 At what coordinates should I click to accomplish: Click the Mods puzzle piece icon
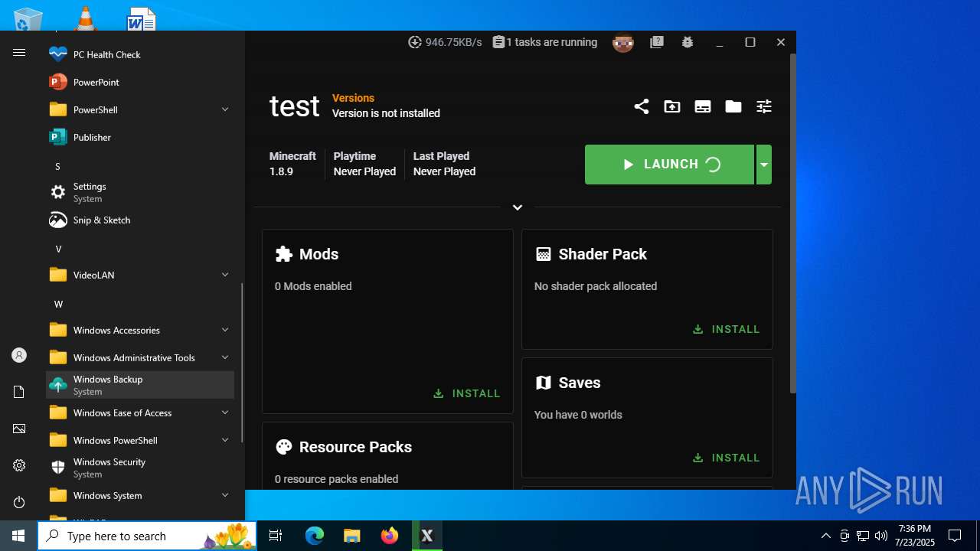pyautogui.click(x=284, y=254)
